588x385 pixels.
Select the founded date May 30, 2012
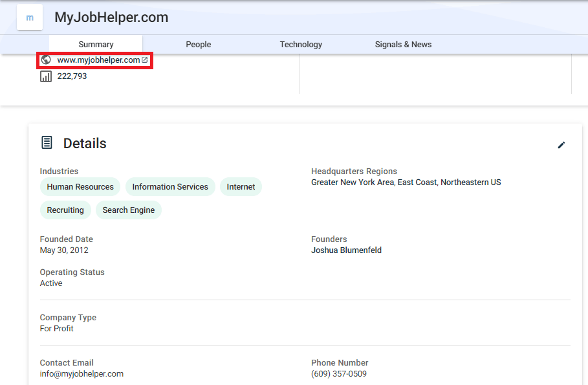tap(64, 250)
